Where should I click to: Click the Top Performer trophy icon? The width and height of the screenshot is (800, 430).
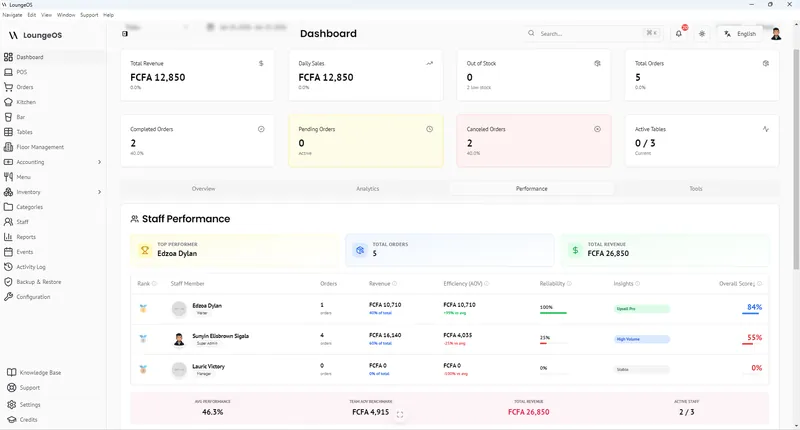pos(145,250)
